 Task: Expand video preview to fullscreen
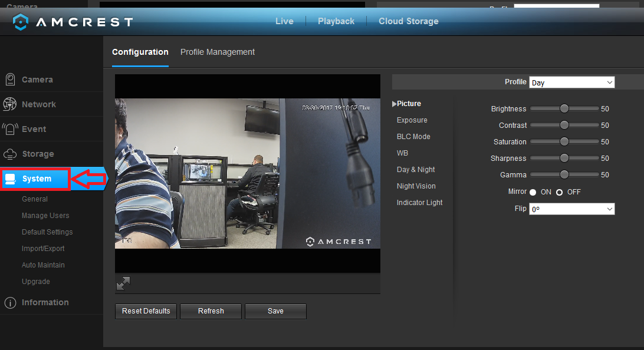click(123, 283)
